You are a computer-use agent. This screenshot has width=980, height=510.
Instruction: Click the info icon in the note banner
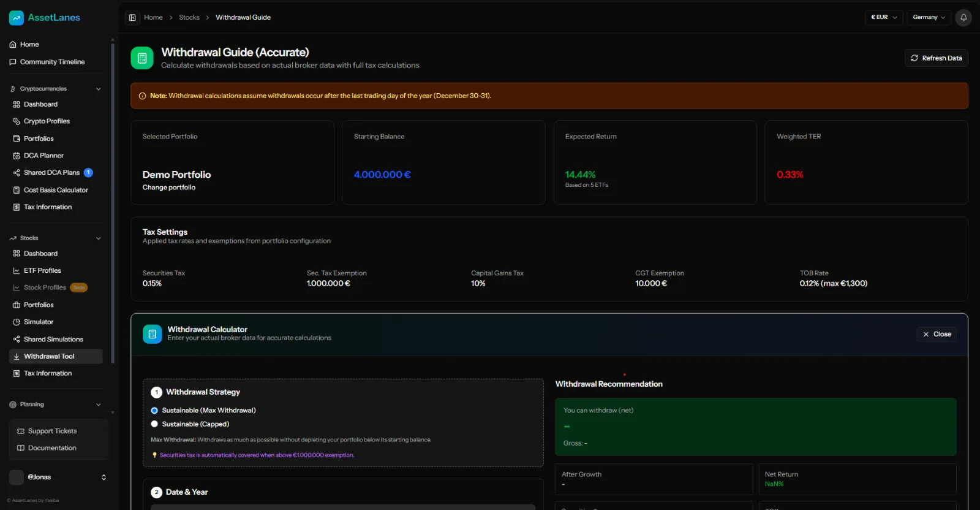(143, 96)
